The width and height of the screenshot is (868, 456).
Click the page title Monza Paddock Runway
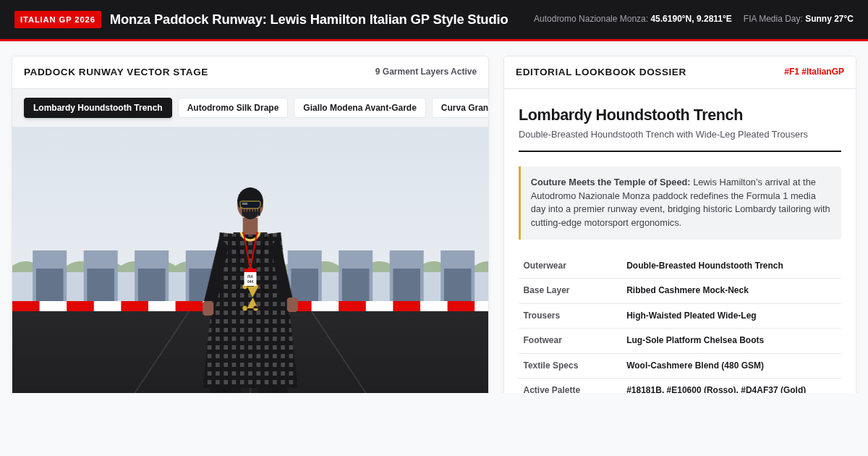click(309, 20)
